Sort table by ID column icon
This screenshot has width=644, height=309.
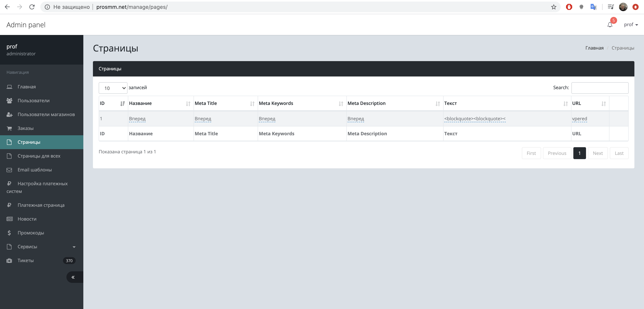pos(122,104)
